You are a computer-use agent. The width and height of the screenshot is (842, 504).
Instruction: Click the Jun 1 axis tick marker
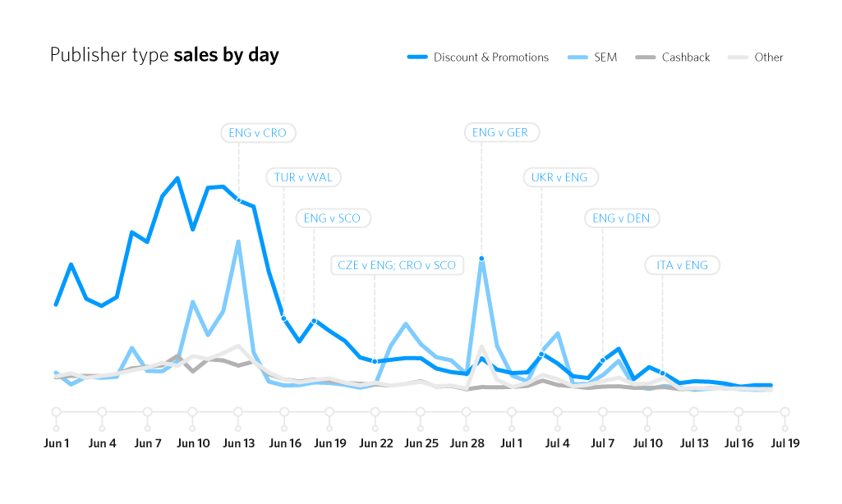coord(56,412)
